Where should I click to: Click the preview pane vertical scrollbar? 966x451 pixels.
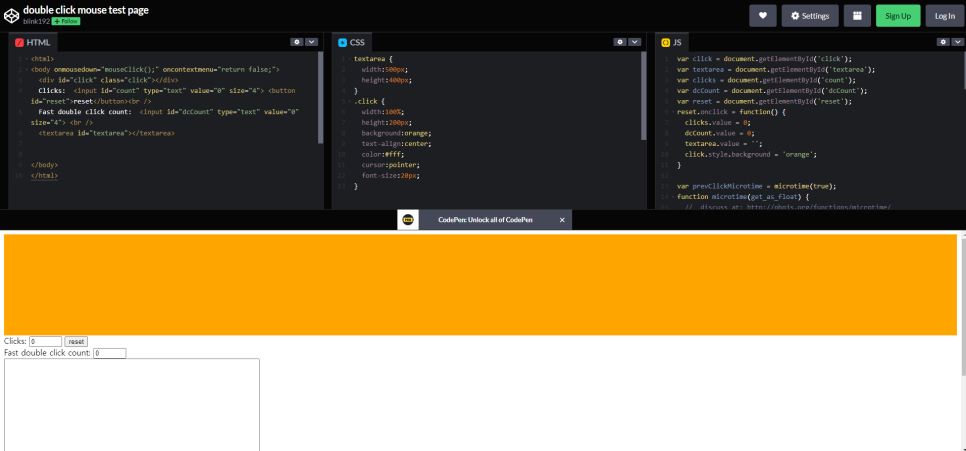963,308
